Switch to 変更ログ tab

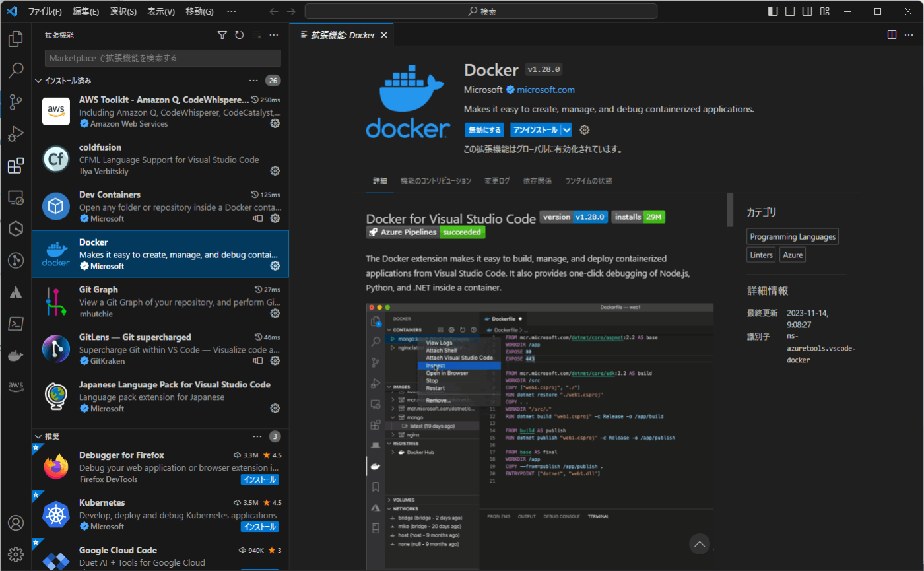click(497, 181)
